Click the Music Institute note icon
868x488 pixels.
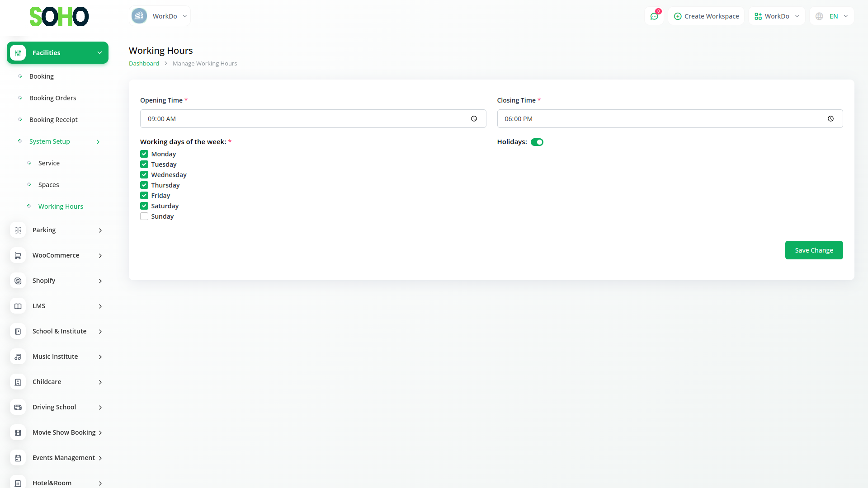[18, 357]
